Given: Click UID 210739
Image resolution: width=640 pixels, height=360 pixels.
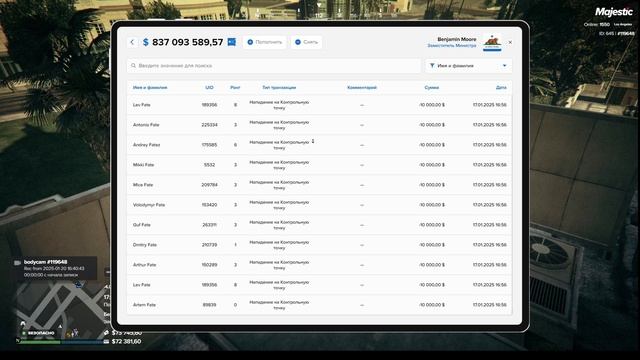Looking at the screenshot, I should [209, 245].
